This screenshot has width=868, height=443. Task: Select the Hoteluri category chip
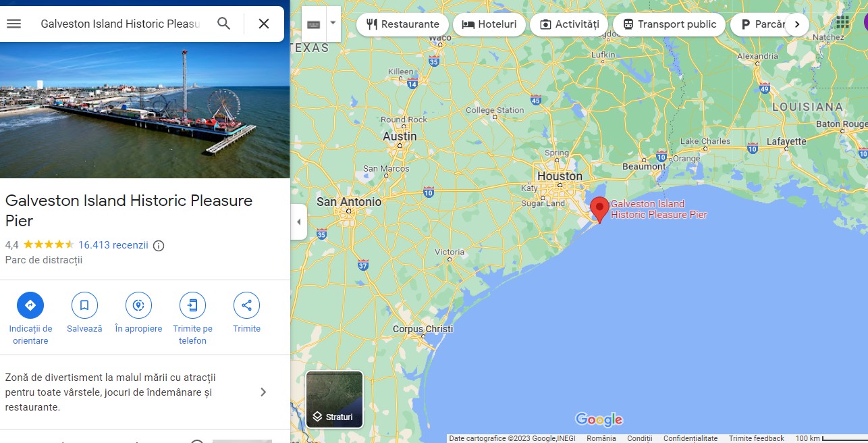click(489, 24)
